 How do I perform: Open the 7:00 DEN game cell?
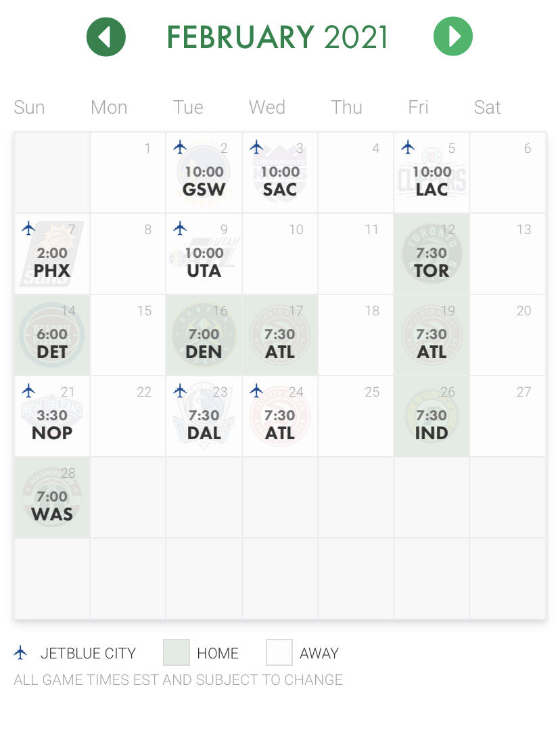204,335
